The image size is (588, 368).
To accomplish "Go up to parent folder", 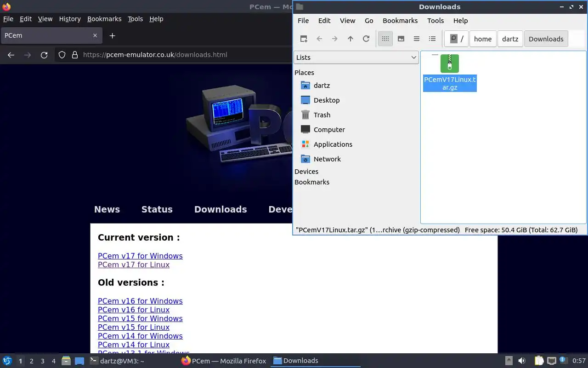I will pos(351,39).
